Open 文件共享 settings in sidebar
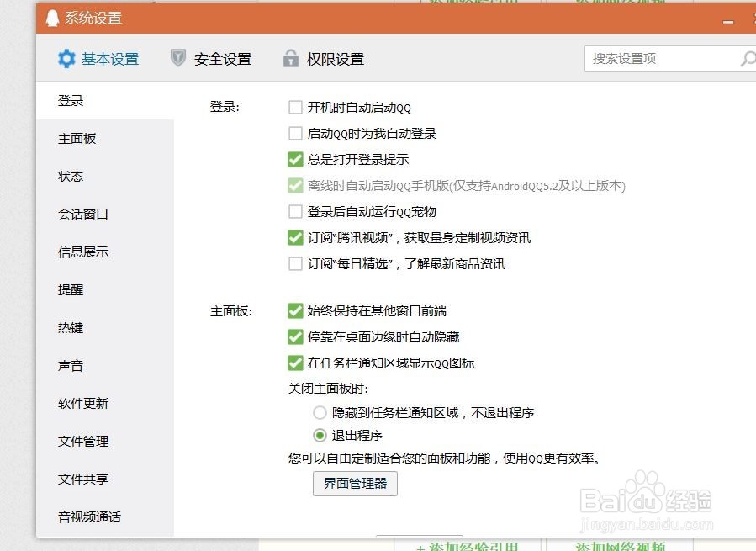Image resolution: width=756 pixels, height=551 pixels. [x=105, y=479]
